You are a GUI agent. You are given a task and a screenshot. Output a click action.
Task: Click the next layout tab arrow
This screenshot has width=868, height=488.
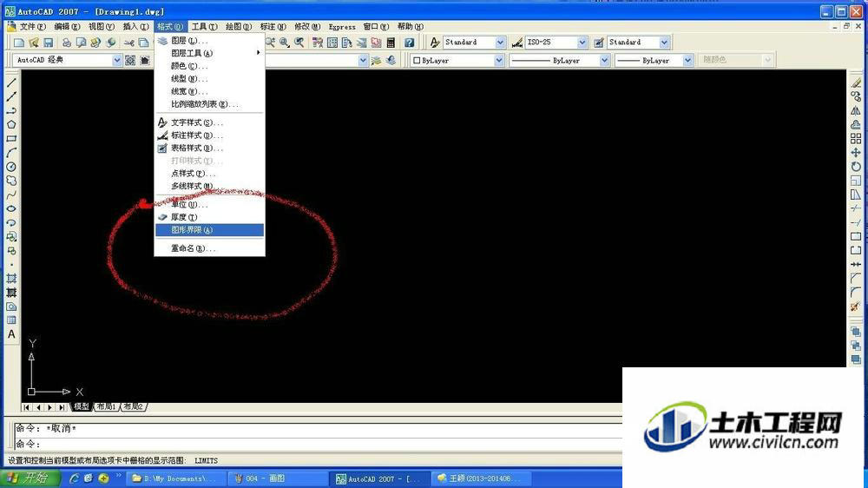click(49, 407)
